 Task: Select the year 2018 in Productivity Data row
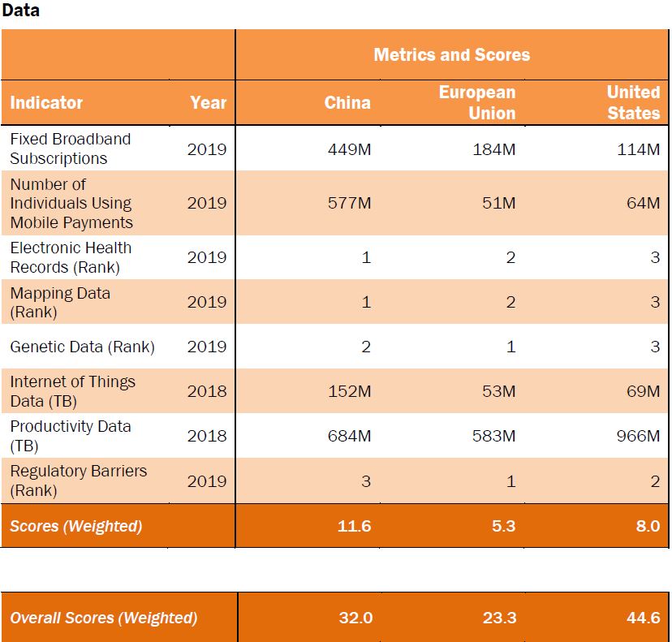[x=207, y=436]
